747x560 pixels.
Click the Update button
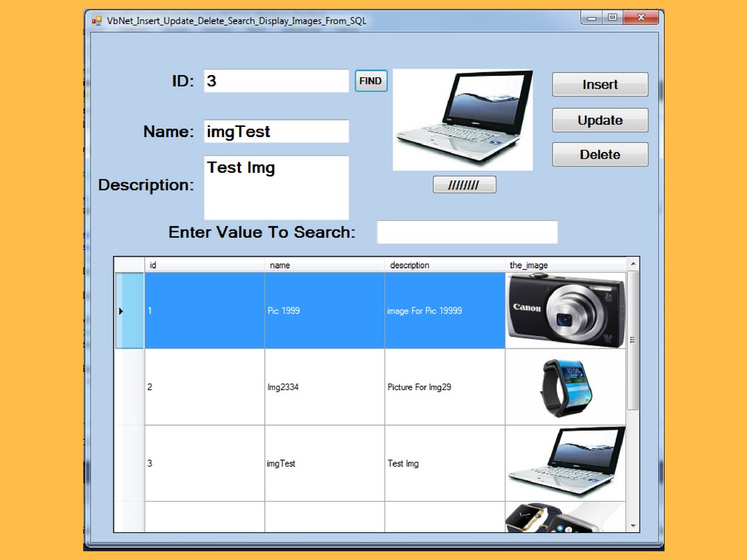pyautogui.click(x=600, y=120)
